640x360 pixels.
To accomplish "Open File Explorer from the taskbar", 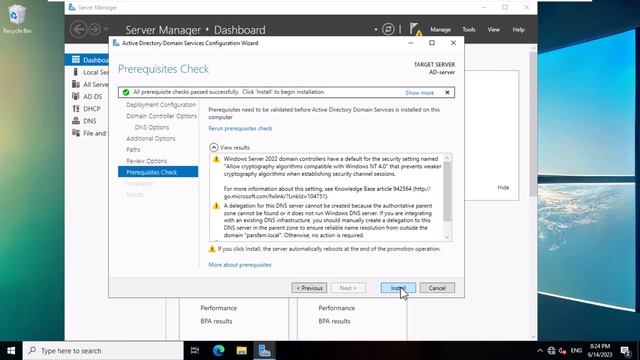I will [242, 351].
